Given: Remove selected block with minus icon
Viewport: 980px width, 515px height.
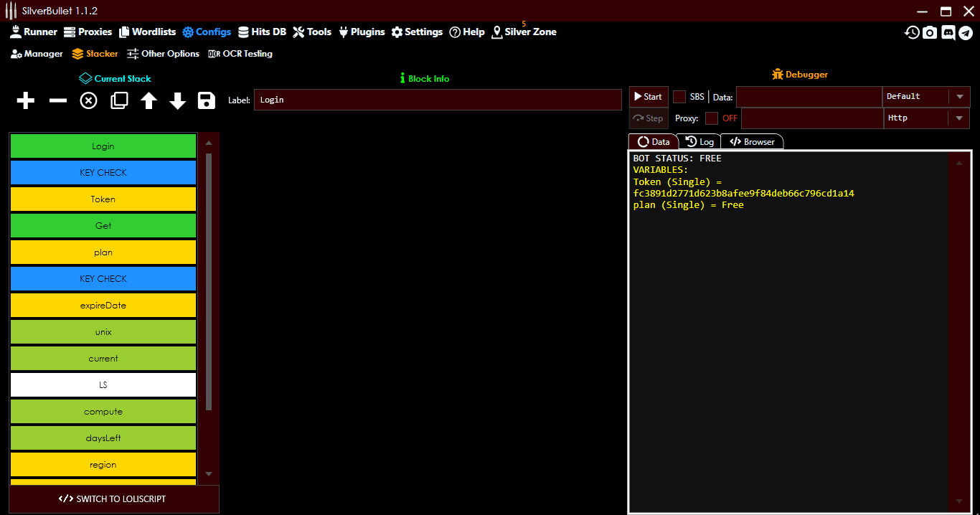Looking at the screenshot, I should [x=57, y=101].
